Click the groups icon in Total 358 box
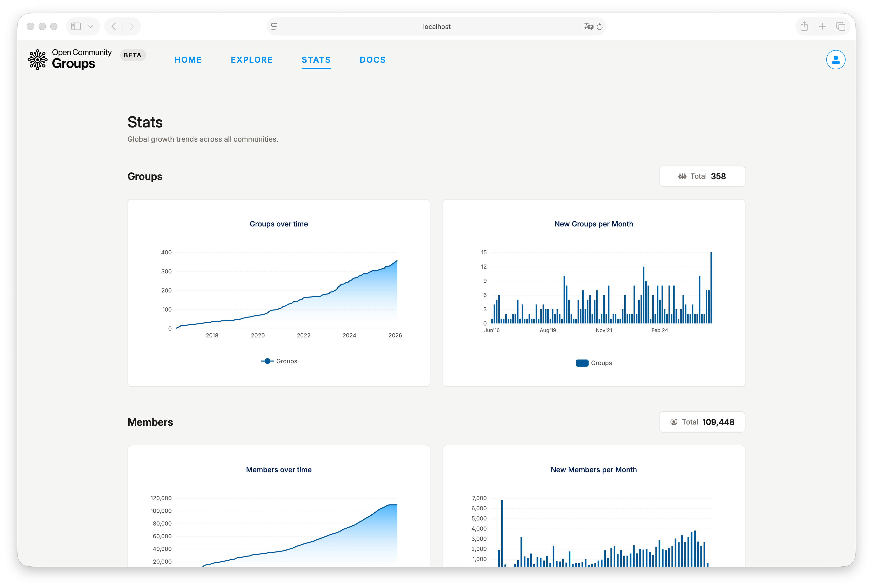The width and height of the screenshot is (873, 588). (x=682, y=176)
